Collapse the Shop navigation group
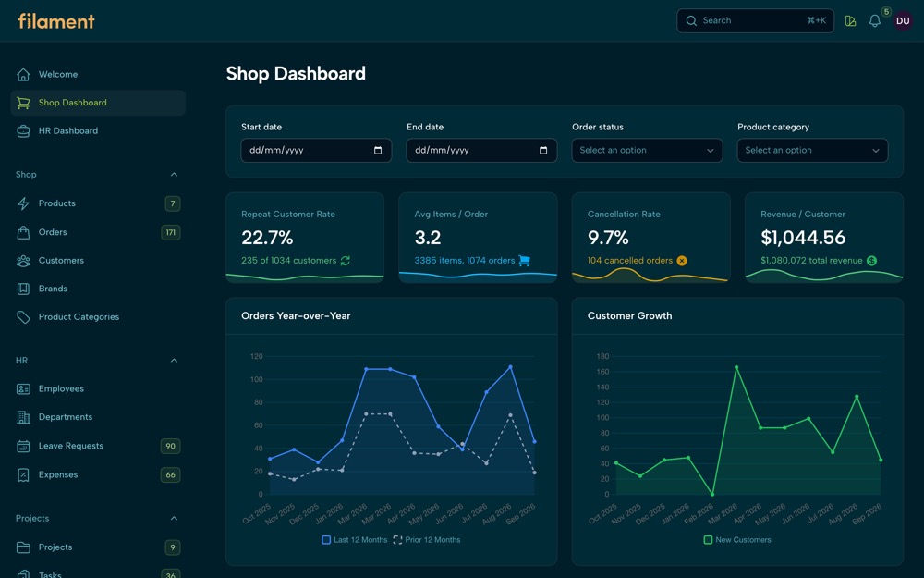This screenshot has height=578, width=924. click(x=174, y=175)
